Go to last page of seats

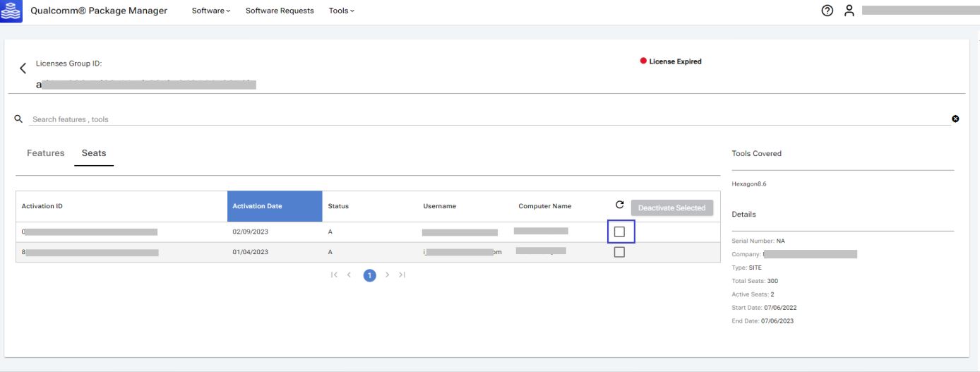[402, 275]
